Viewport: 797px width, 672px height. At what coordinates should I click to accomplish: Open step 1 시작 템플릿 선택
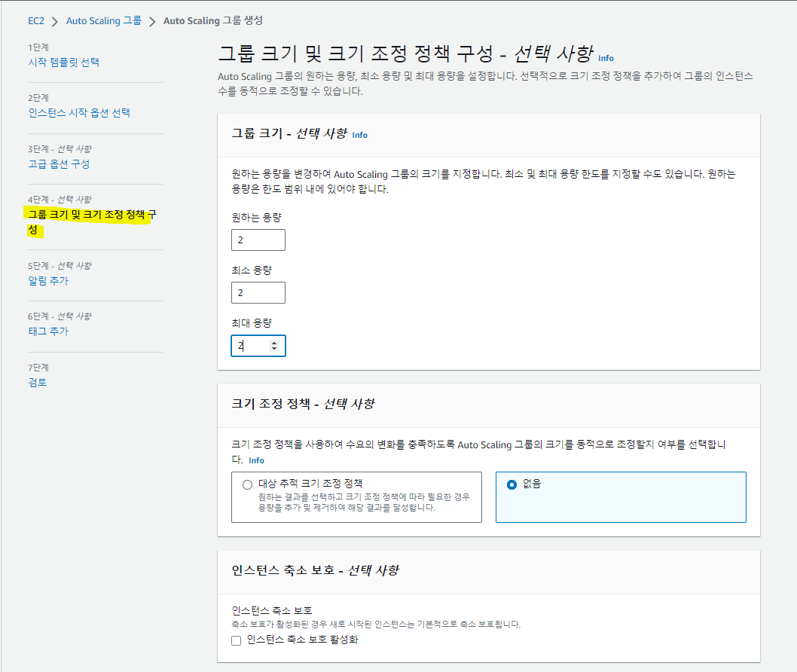pyautogui.click(x=63, y=62)
